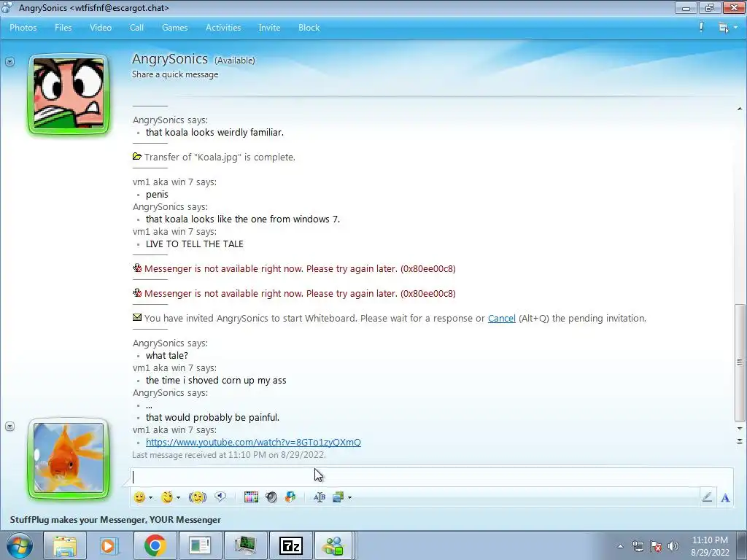Screen dimensions: 747x560
Task: Open the winks picker icon
Action: (167, 497)
